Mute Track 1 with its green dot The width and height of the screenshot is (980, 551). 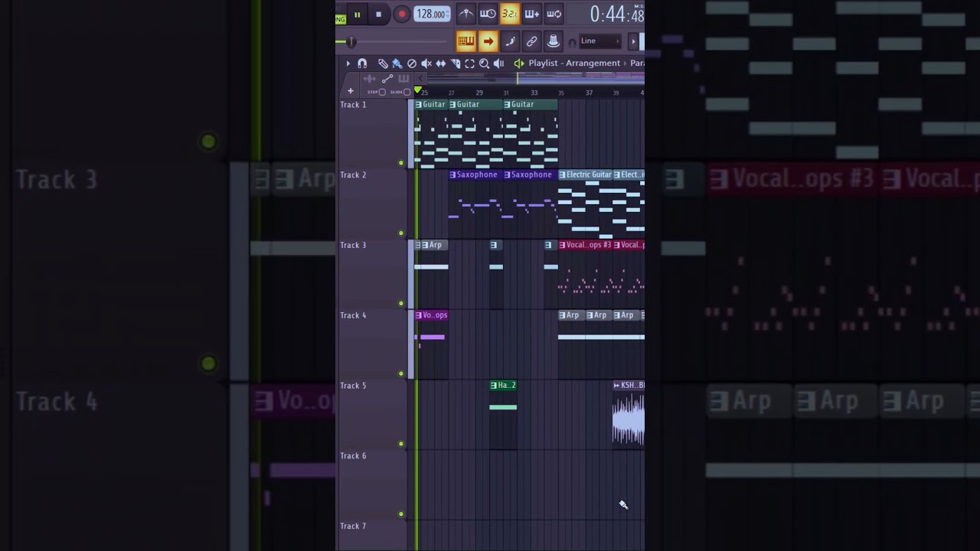[x=400, y=163]
